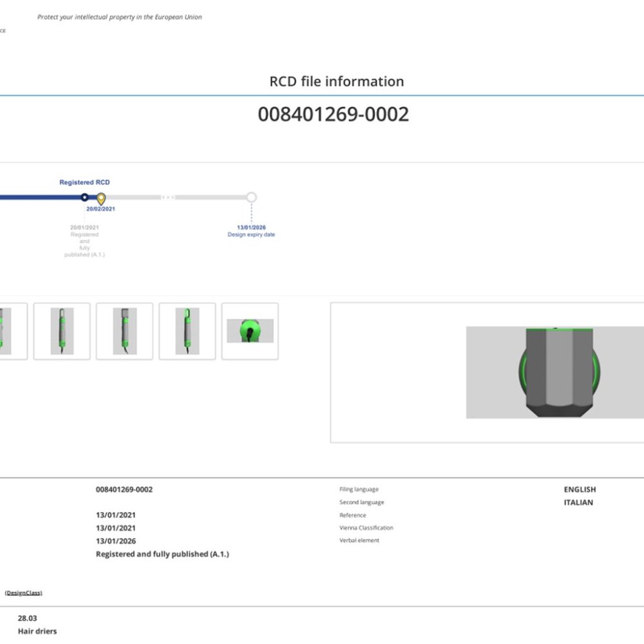Screen dimensions: 644x644
Task: Select thumbnail directly left of the round green view
Action: [187, 331]
